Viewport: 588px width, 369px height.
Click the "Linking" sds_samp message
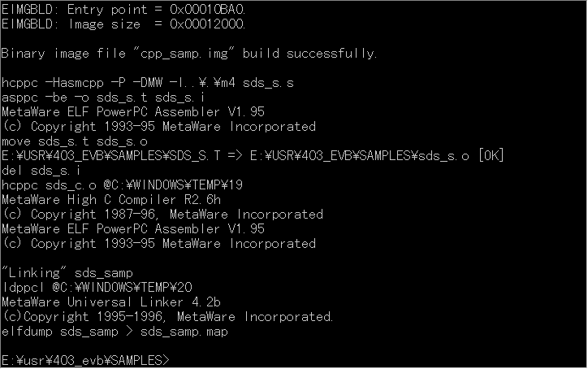(78, 273)
